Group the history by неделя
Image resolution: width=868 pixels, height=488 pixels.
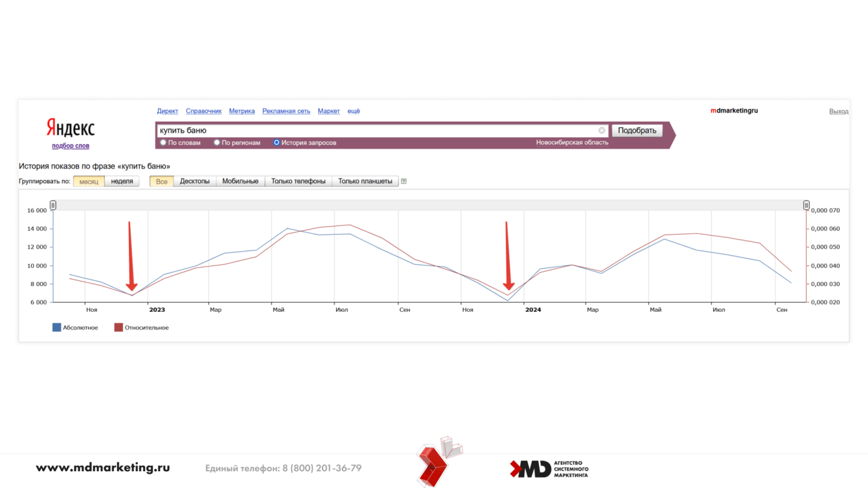tap(122, 181)
